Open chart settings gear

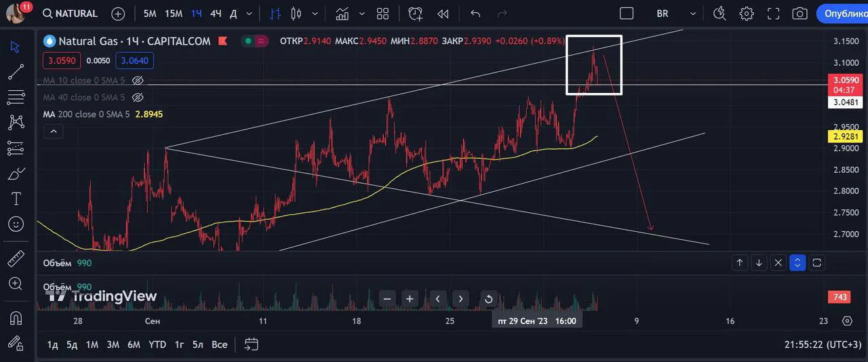coord(747,14)
